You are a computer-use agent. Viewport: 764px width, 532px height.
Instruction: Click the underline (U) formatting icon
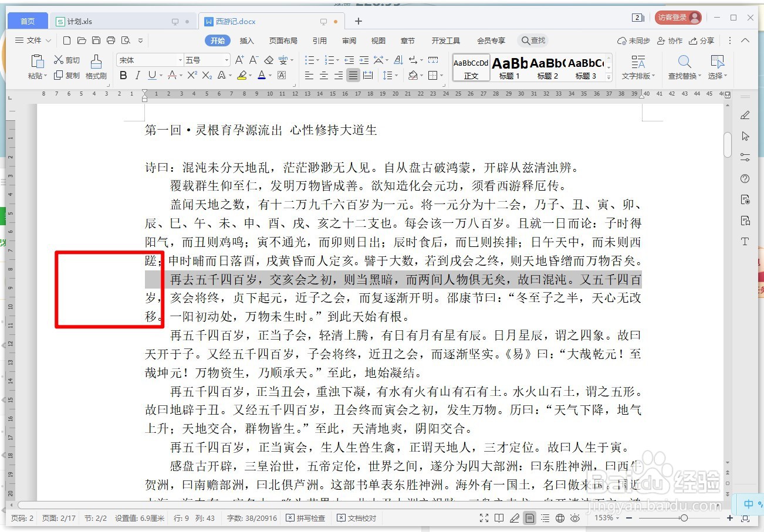pos(152,75)
